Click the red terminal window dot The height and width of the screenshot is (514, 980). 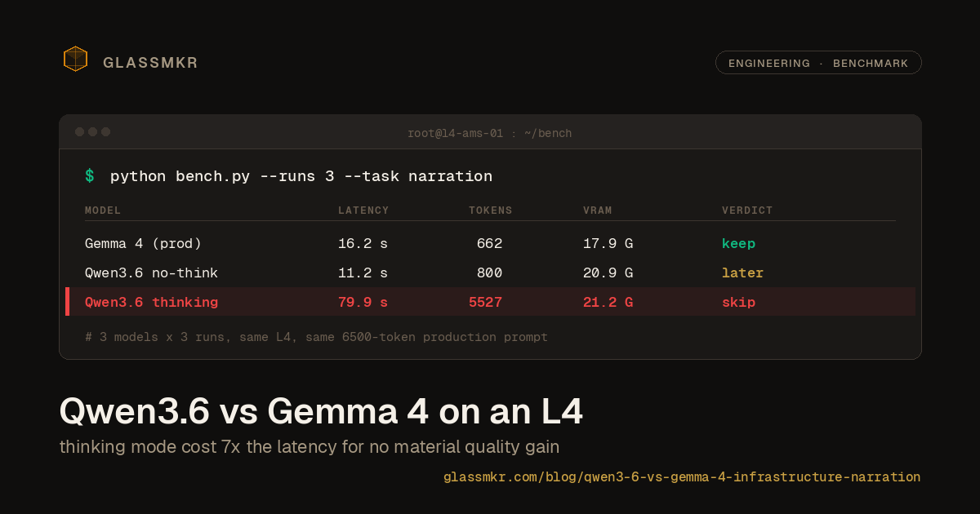point(79,131)
